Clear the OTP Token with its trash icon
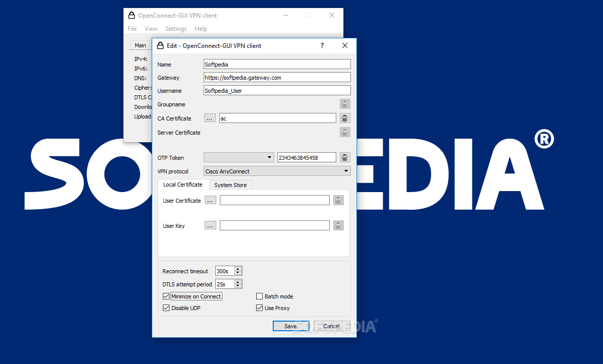 coord(345,157)
